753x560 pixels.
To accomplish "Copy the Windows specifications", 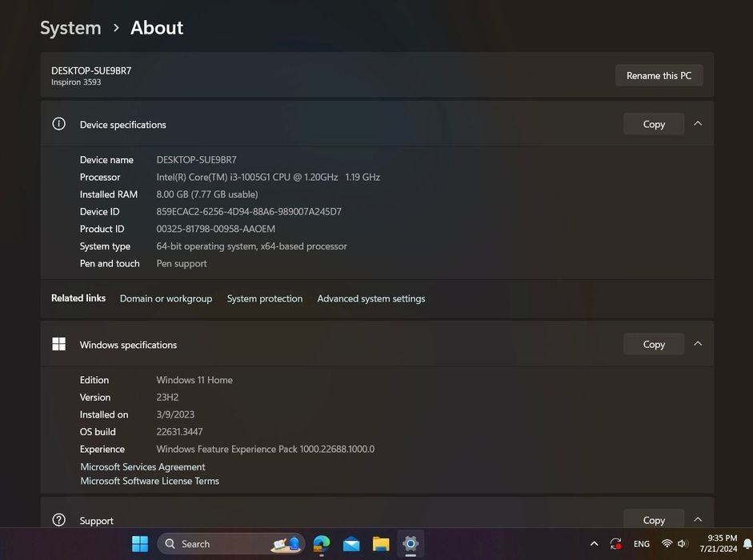I will [654, 344].
